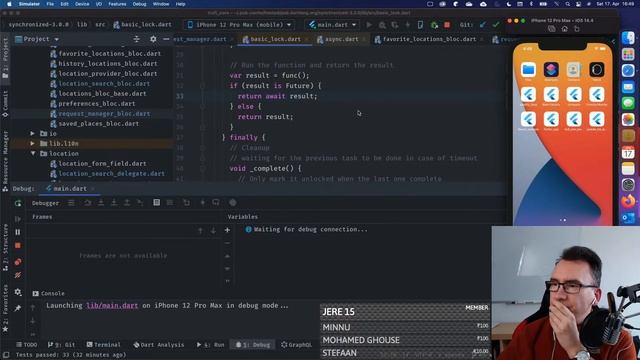Click Force Step Into in debugger toolbar
Viewport: 640px width, 360px height.
click(x=114, y=203)
